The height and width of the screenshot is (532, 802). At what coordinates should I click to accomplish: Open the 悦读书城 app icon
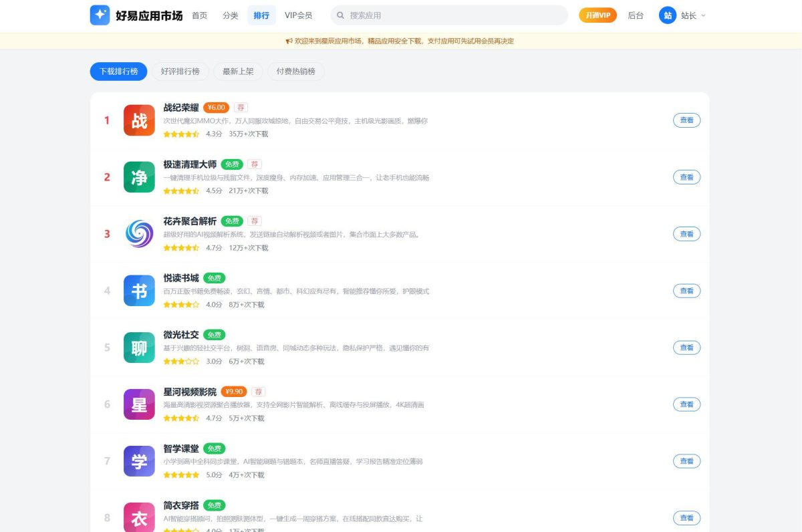pos(139,291)
